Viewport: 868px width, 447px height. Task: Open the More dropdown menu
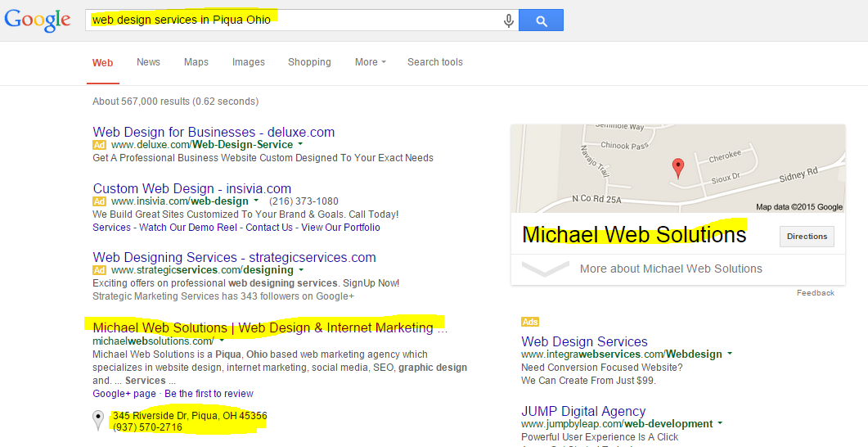(371, 62)
